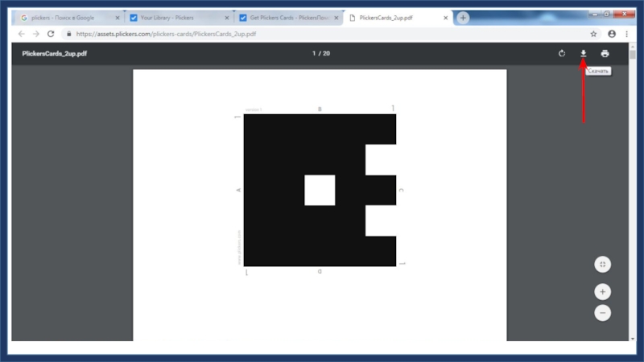This screenshot has height=362, width=644.
Task: Print the PDF document
Action: click(x=605, y=53)
